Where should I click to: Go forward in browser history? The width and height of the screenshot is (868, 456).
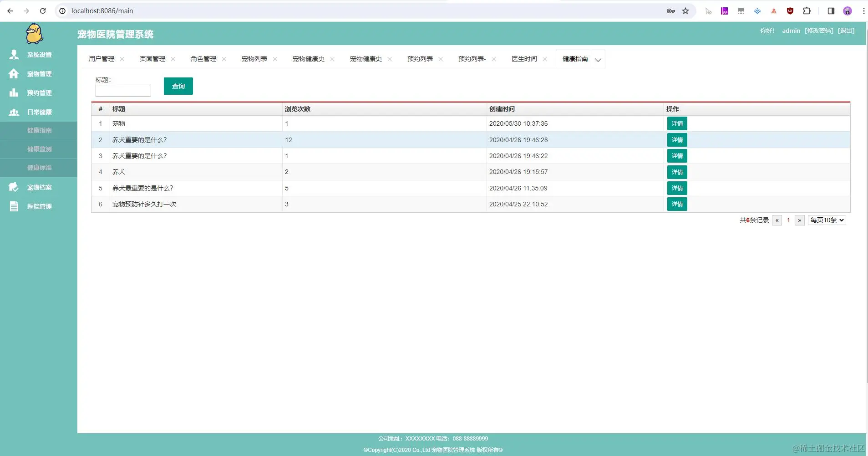tap(26, 11)
